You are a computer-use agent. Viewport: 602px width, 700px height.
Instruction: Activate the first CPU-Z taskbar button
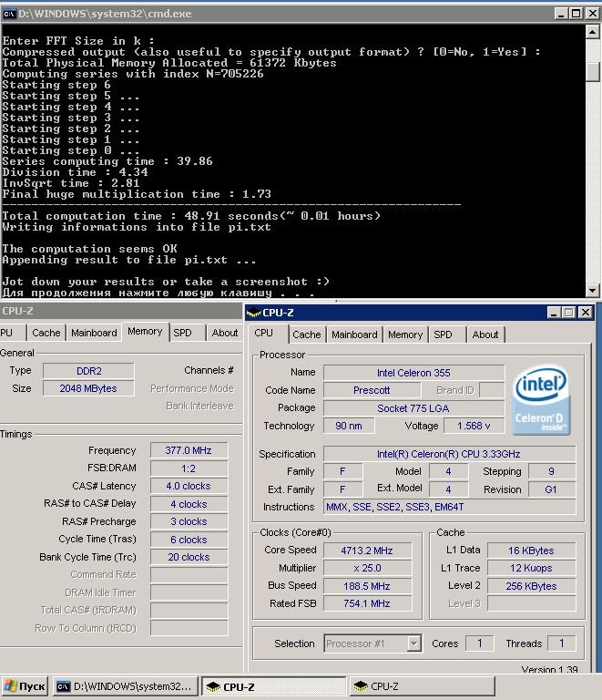[x=273, y=686]
